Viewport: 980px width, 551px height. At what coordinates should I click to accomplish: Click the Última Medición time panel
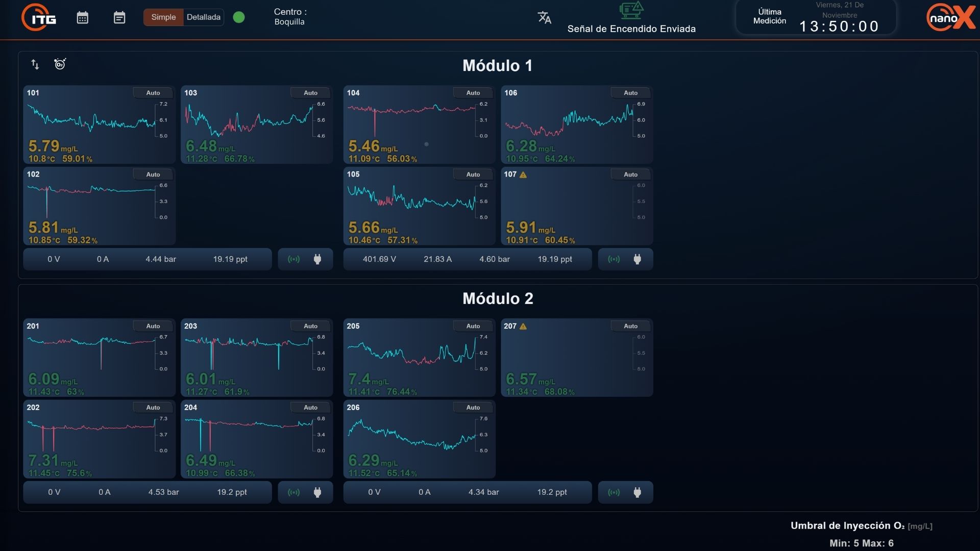pyautogui.click(x=816, y=18)
